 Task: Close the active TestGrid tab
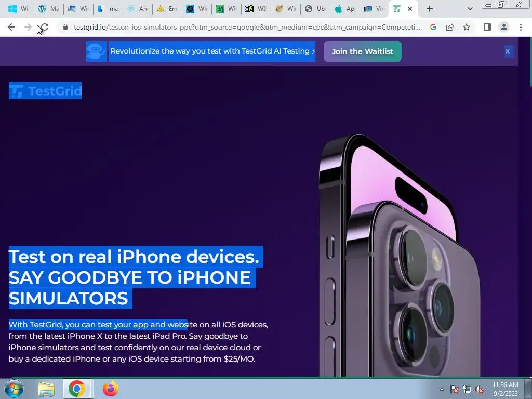pos(410,9)
